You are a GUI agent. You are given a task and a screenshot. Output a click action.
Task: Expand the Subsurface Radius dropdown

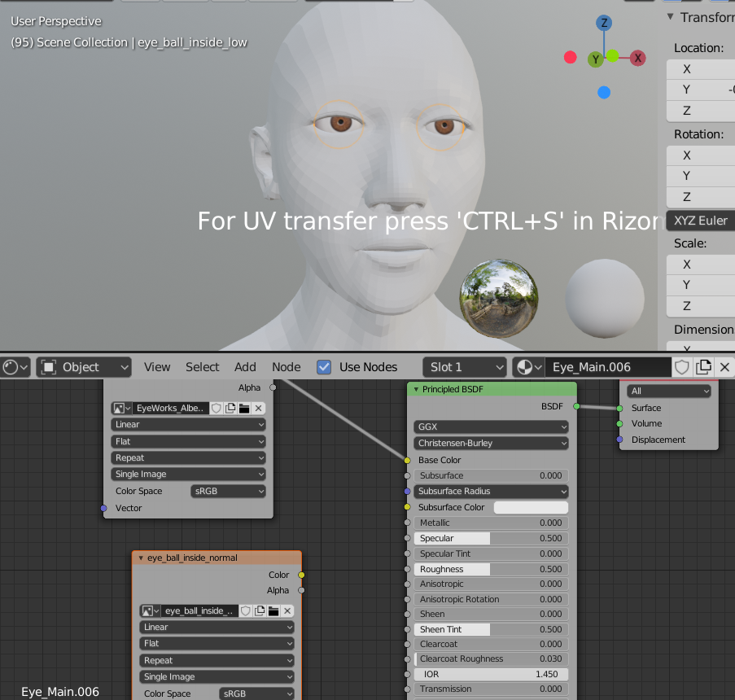[492, 492]
